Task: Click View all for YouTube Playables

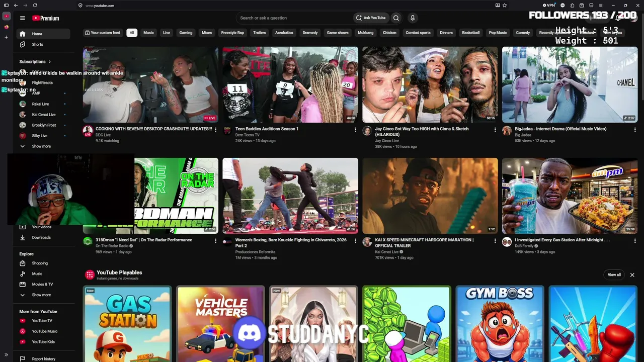Action: [x=614, y=275]
